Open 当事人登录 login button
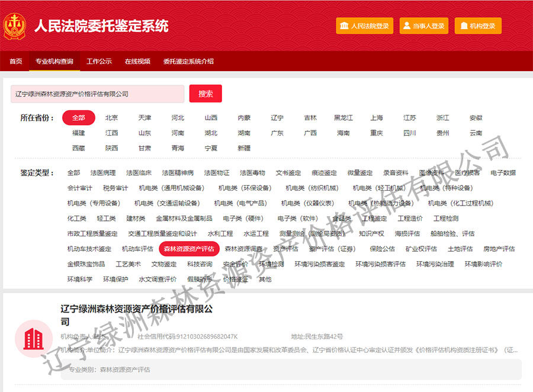 (423, 26)
